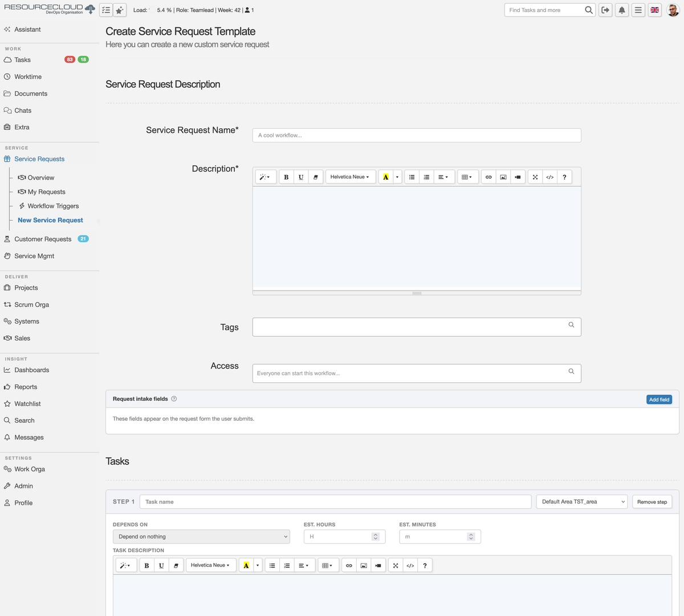Open the Depend on nothing dropdown
Screen dimensions: 684x616
pyautogui.click(x=201, y=537)
